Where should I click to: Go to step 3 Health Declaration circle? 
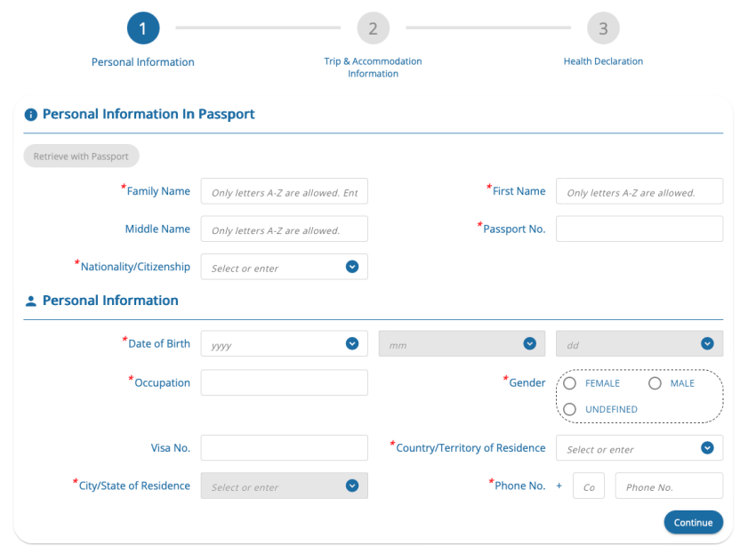[603, 28]
